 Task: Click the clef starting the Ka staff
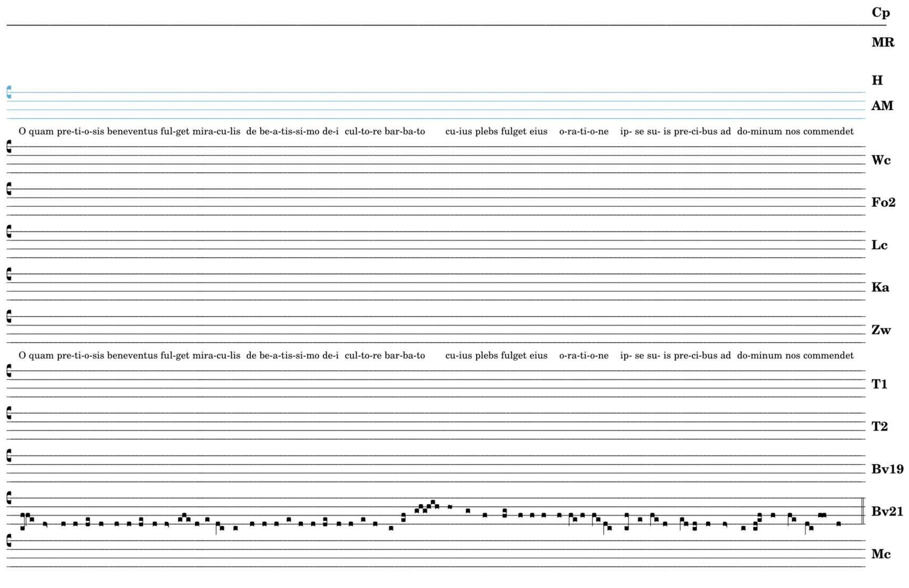pyautogui.click(x=9, y=274)
